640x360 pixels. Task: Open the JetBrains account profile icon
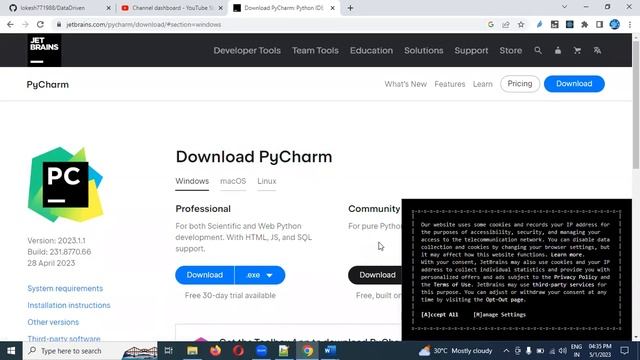(558, 51)
